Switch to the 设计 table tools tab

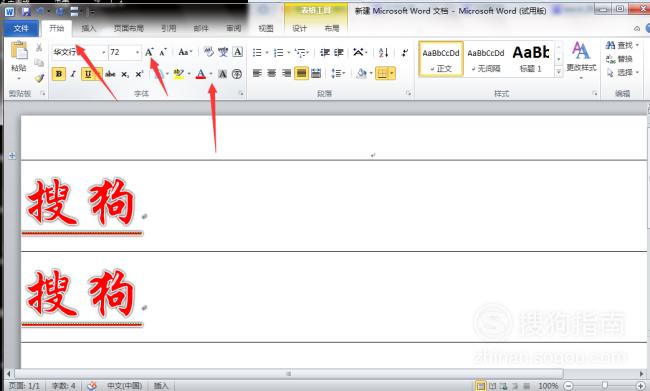(299, 28)
